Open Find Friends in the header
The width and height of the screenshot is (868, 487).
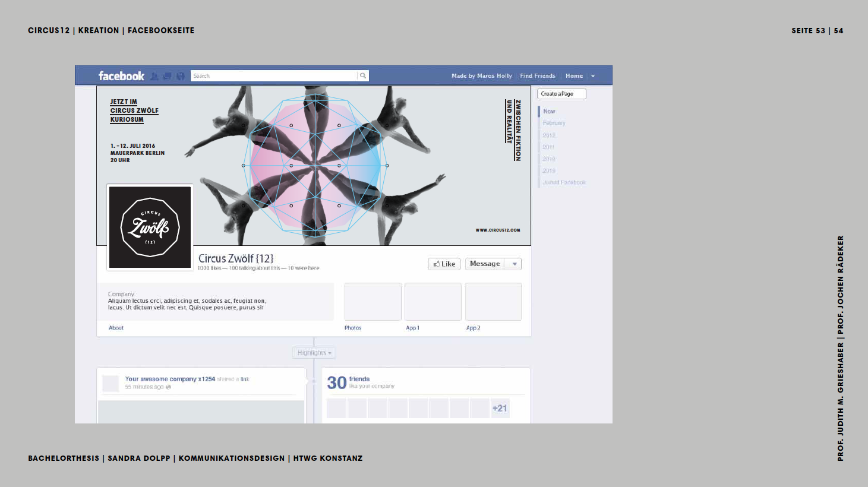(x=538, y=76)
